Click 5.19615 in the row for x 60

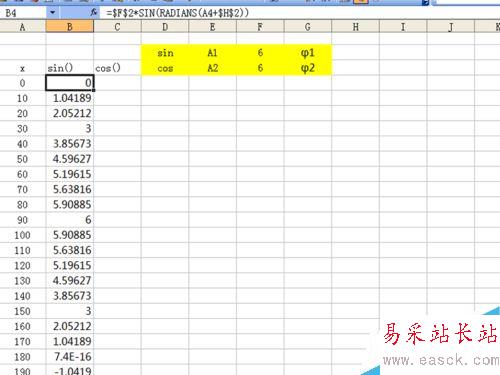(x=70, y=174)
